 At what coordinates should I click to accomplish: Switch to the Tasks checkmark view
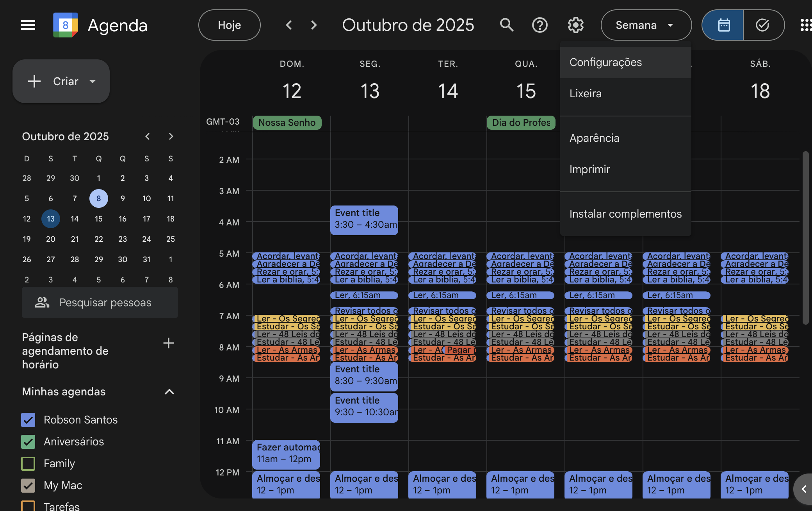click(x=764, y=25)
